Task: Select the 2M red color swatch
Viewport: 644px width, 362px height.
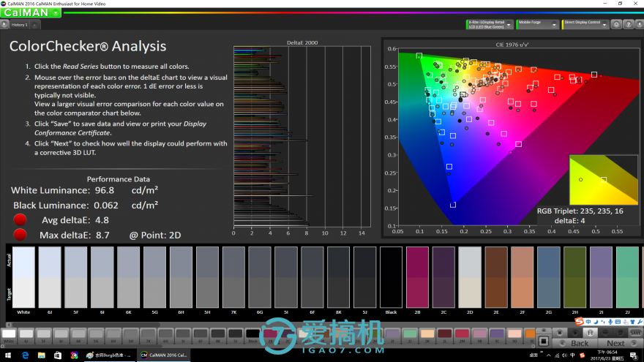Action: (x=462, y=334)
